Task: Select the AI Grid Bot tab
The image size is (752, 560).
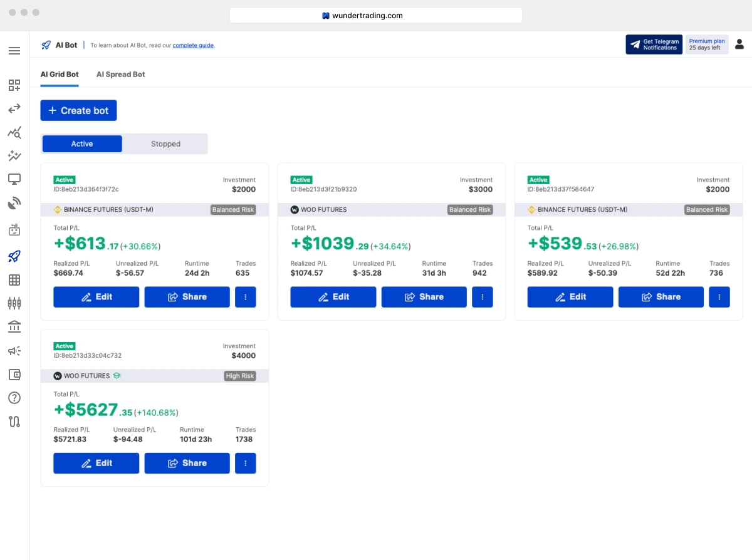Action: click(60, 74)
